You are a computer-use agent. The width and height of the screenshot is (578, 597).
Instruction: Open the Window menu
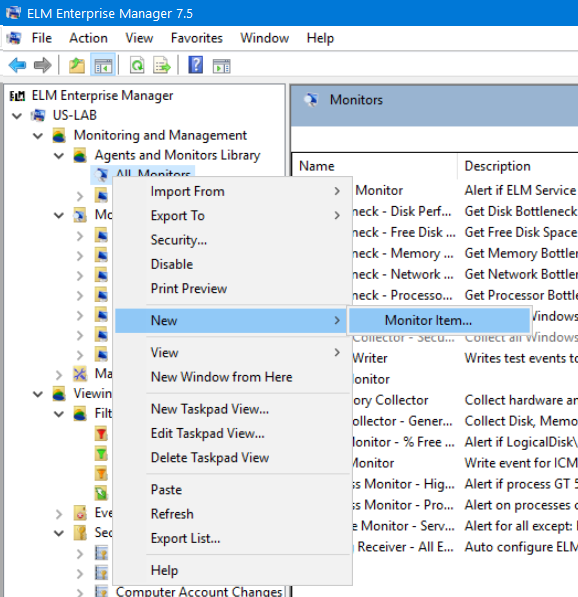click(x=265, y=38)
